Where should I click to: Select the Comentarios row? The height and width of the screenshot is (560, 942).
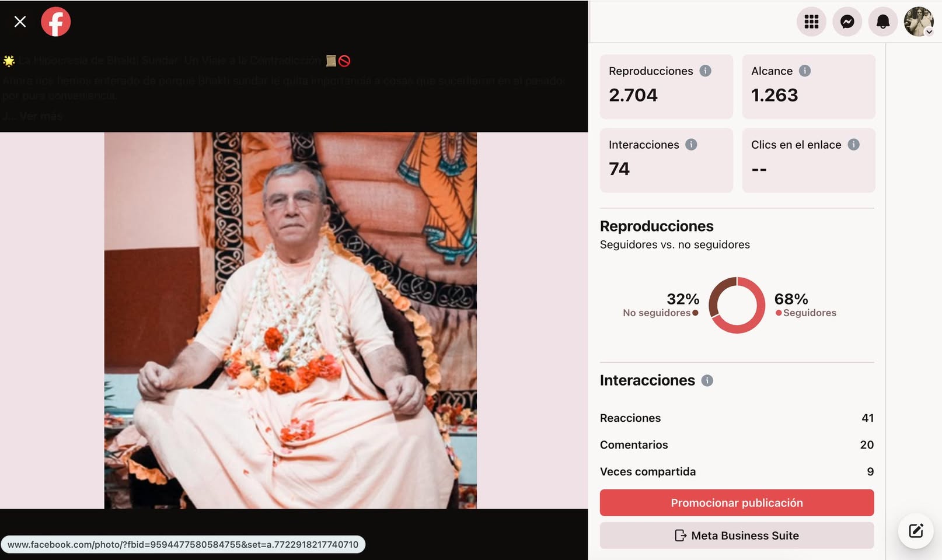(x=737, y=444)
